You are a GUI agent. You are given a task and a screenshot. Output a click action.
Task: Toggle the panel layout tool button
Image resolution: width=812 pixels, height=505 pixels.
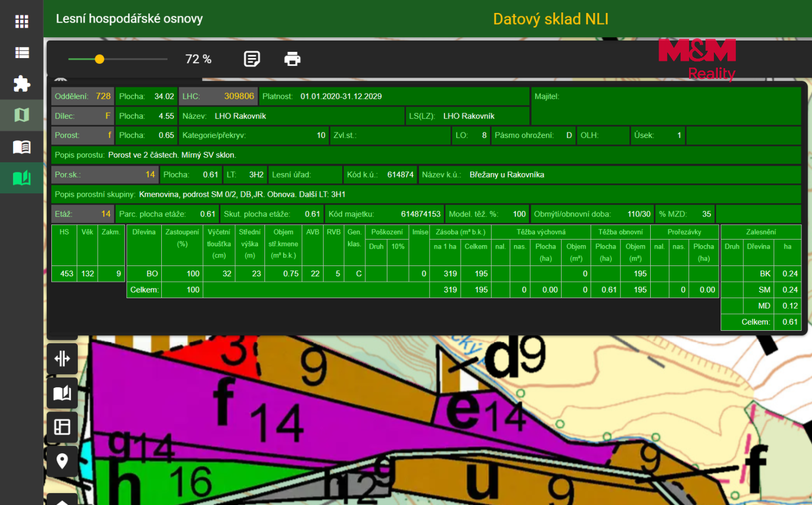coord(62,427)
